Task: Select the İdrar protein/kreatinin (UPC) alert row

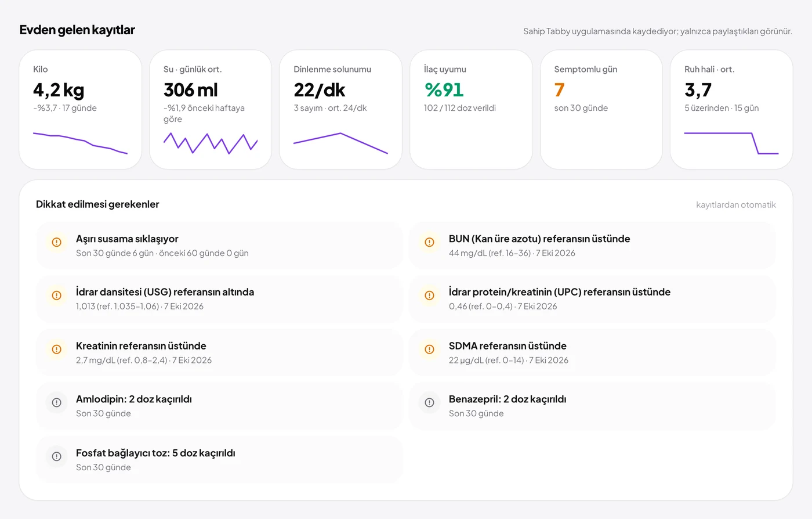Action: click(x=592, y=299)
